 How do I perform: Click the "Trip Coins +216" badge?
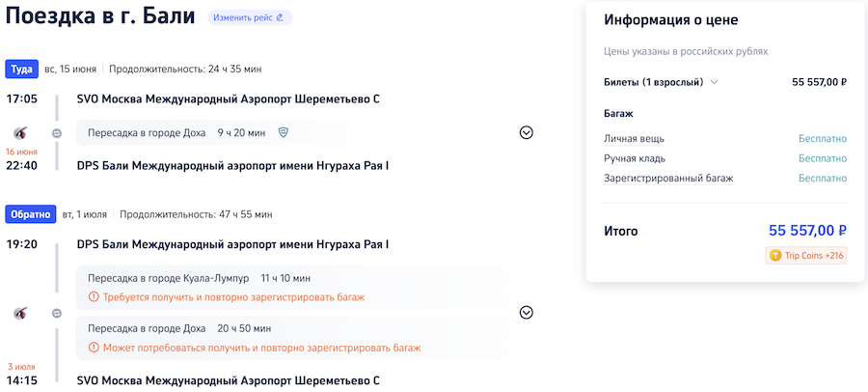pos(806,255)
